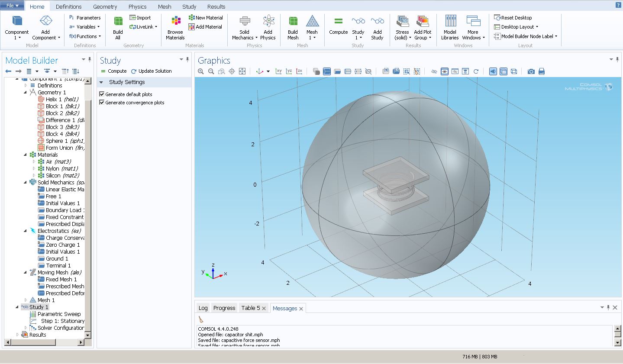Open the File menu button
The width and height of the screenshot is (623, 364).
click(12, 6)
